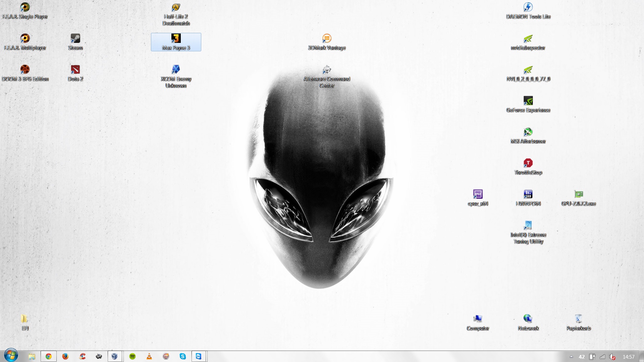Screen dimensions: 644x362
Task: Click the Computer desktop icon
Action: (x=478, y=322)
